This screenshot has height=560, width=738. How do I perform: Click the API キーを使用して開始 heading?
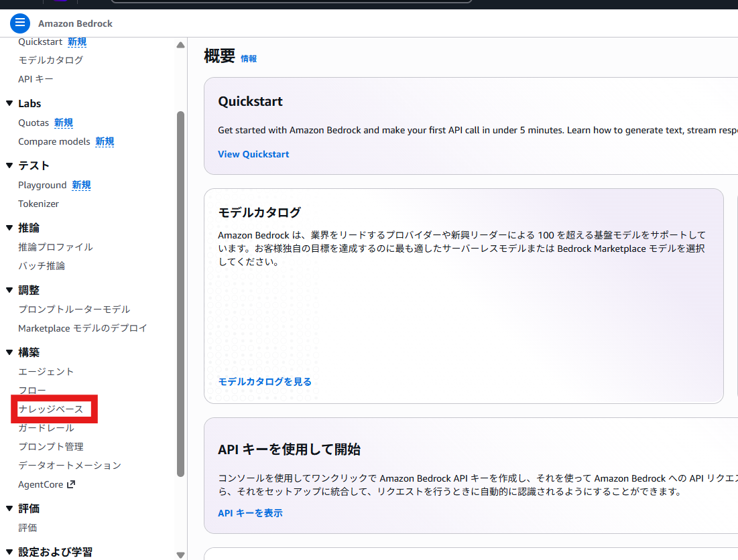tap(289, 449)
